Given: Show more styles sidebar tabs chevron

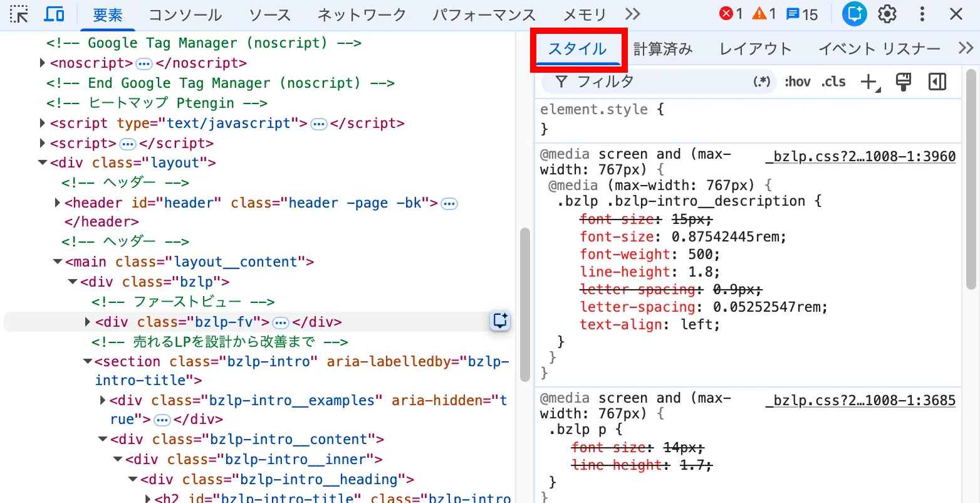Looking at the screenshot, I should click(x=966, y=48).
